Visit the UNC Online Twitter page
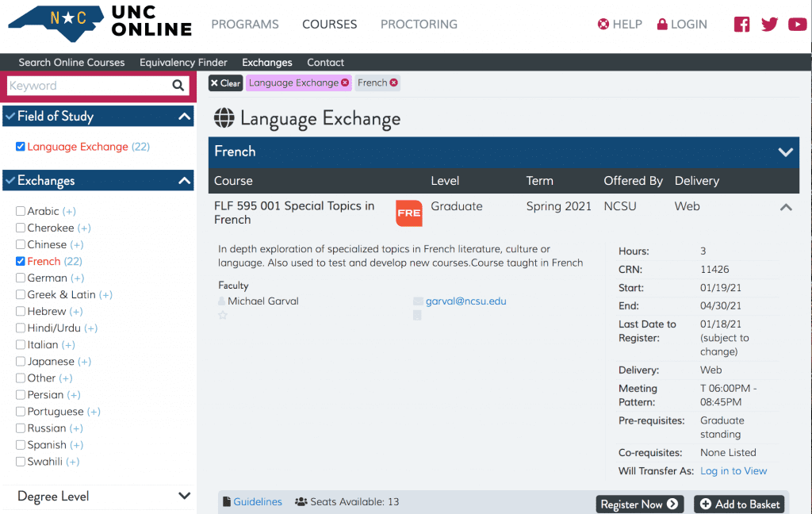 pyautogui.click(x=769, y=24)
